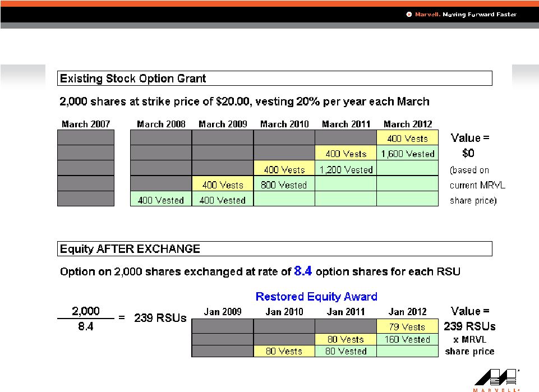Click the "1,600 Vested" cell
Image resolution: width=539 pixels, height=392 pixels.
click(407, 154)
